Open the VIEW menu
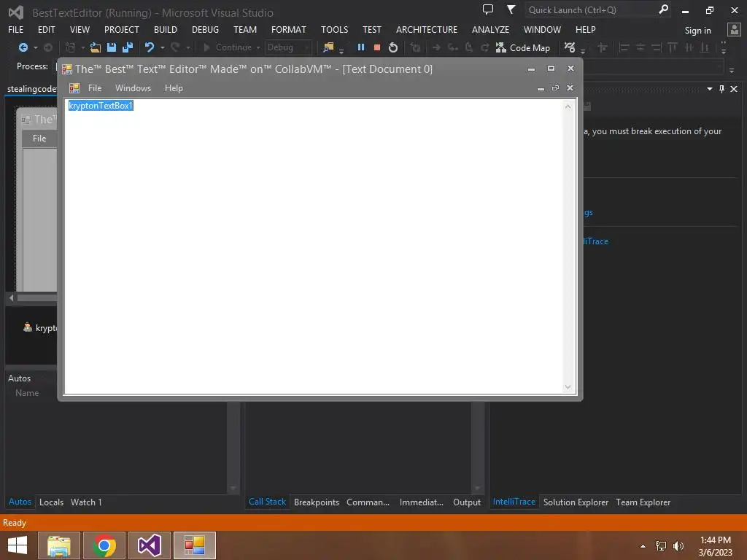This screenshot has height=560, width=747. click(80, 29)
